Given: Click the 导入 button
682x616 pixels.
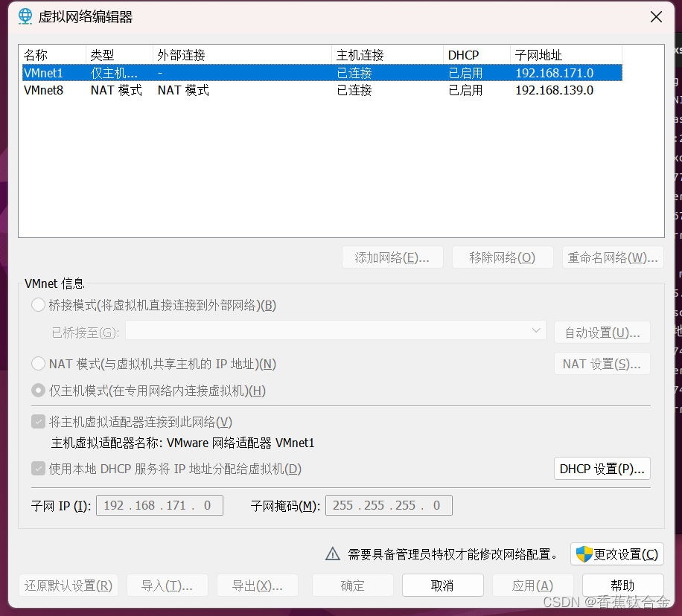Looking at the screenshot, I should (x=168, y=585).
